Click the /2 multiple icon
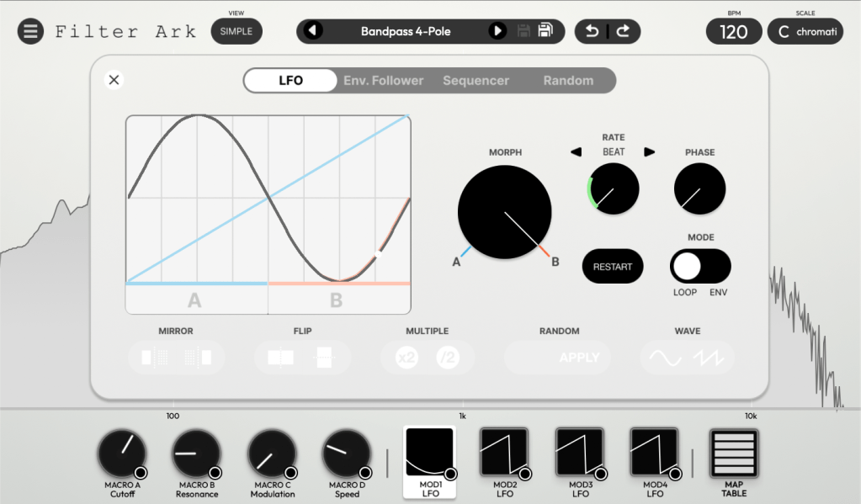861x504 pixels. [x=448, y=358]
